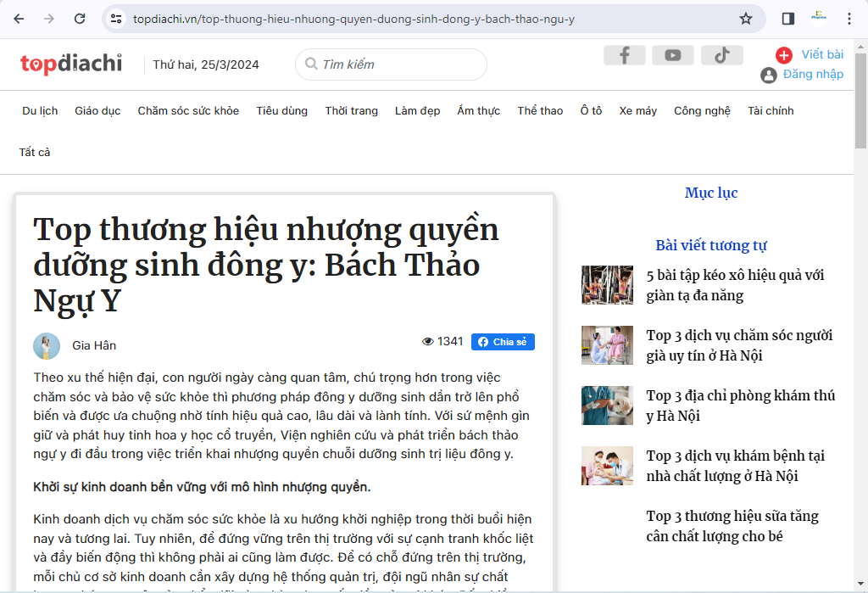Screen dimensions: 868x593
Task: Click the gym workout article thumbnail
Action: pos(607,285)
